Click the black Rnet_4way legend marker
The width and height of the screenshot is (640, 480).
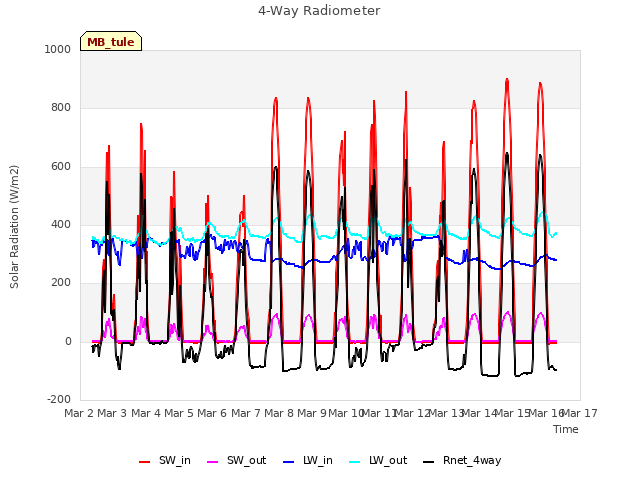tap(429, 462)
